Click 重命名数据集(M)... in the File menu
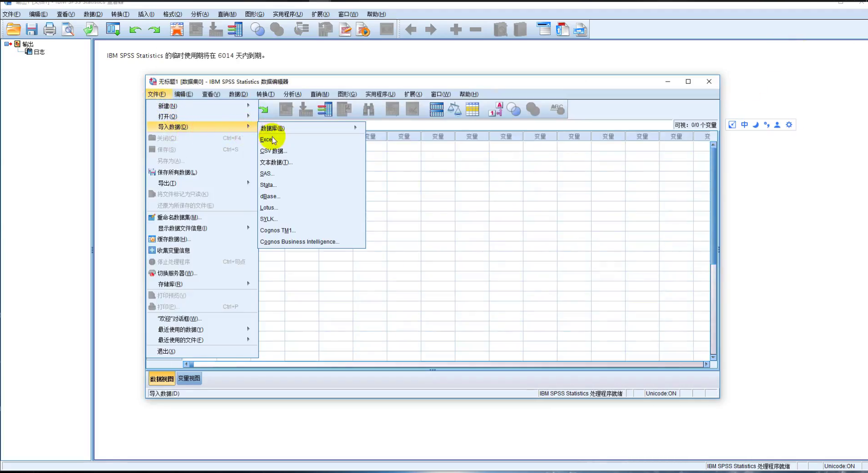 (x=202, y=217)
